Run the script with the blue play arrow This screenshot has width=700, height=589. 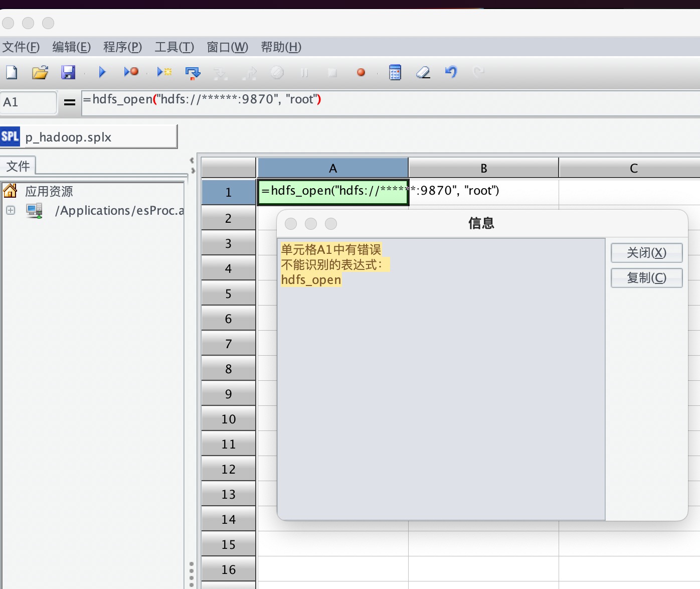click(102, 72)
